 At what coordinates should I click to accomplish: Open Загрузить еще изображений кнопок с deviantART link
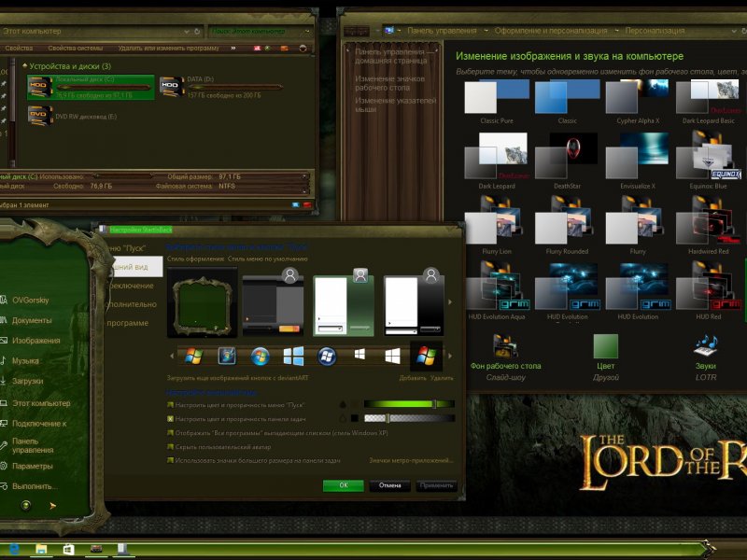click(238, 378)
